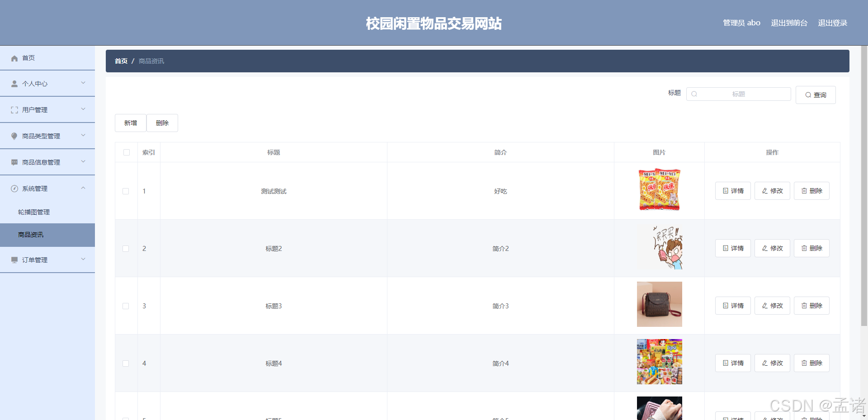Click the 查询 search button
The height and width of the screenshot is (420, 868).
816,95
